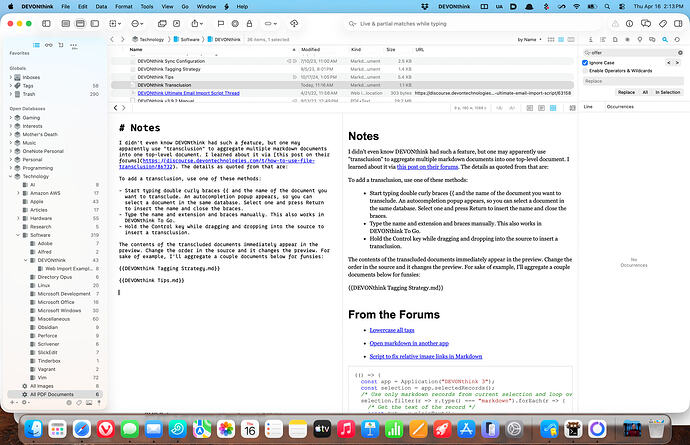Open Safari from the Dock
The height and width of the screenshot is (445, 690).
[x=82, y=429]
